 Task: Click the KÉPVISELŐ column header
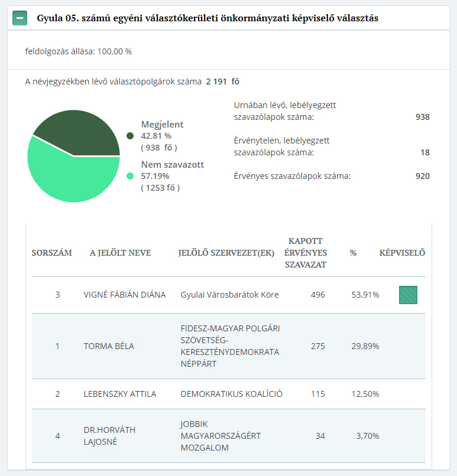pyautogui.click(x=402, y=253)
